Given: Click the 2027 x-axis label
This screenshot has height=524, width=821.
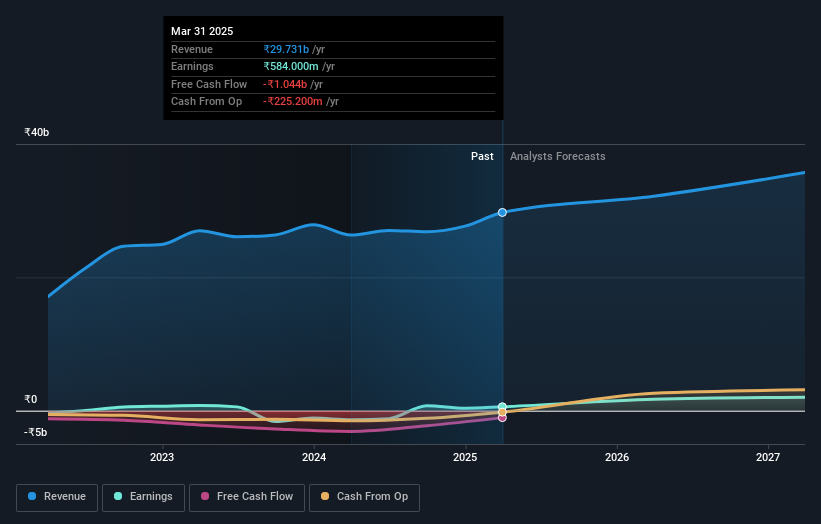Looking at the screenshot, I should click(x=768, y=458).
